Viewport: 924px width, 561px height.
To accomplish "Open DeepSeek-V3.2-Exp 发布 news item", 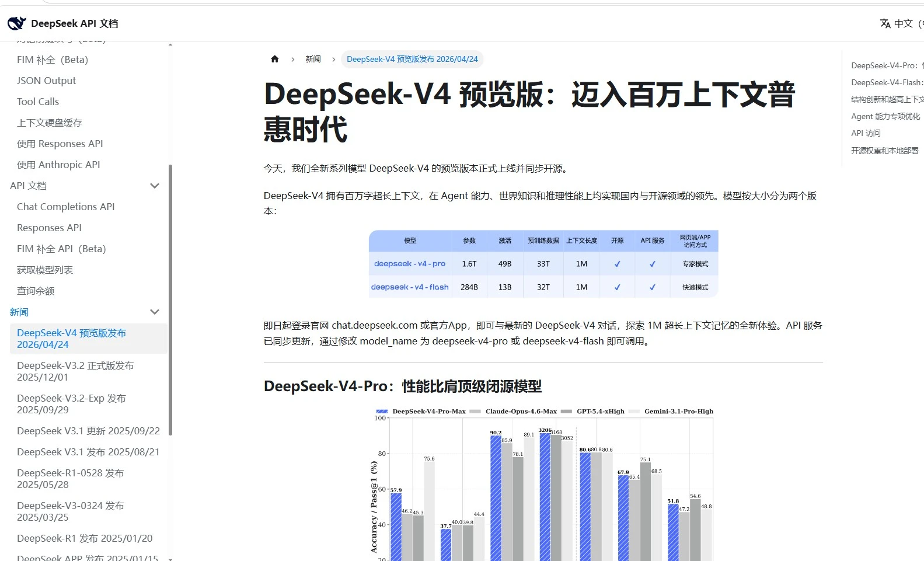I will pyautogui.click(x=71, y=404).
